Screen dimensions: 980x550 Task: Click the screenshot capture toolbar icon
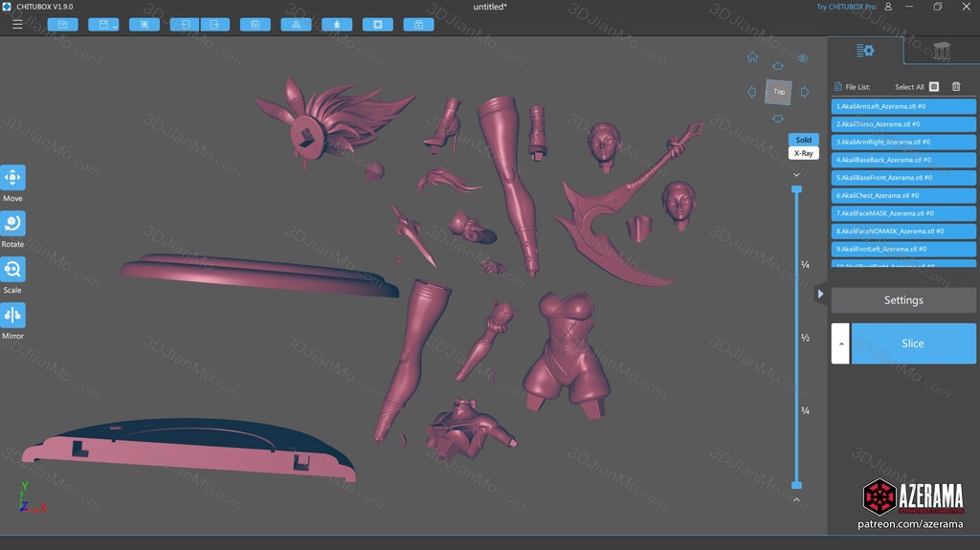145,24
